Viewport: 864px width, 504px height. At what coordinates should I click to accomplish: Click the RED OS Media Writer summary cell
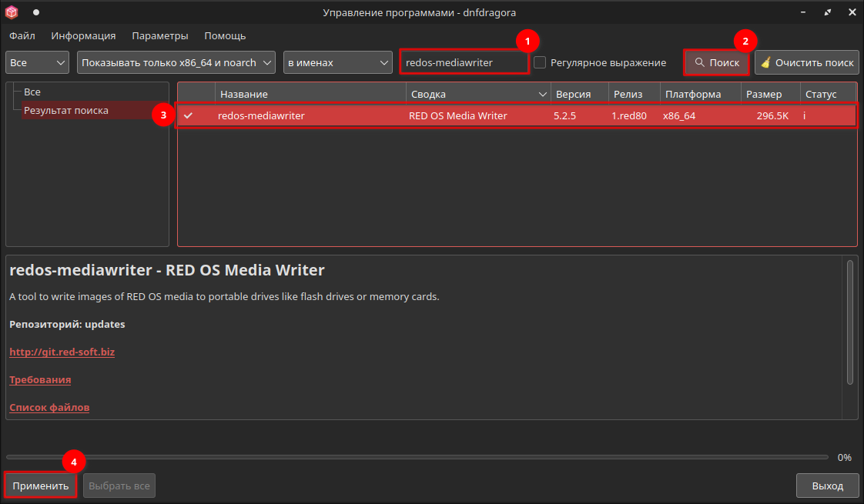click(458, 115)
